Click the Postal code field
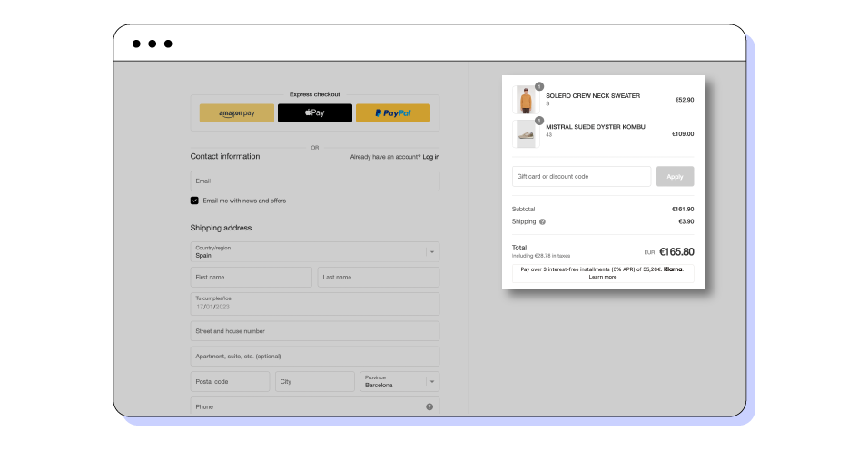 (230, 382)
